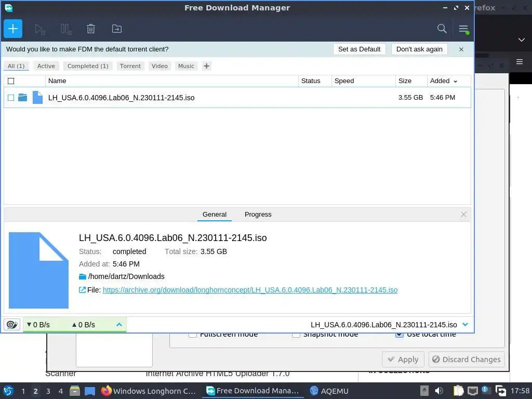The height and width of the screenshot is (399, 532).
Task: Select the Active filter tab
Action: (x=46, y=66)
